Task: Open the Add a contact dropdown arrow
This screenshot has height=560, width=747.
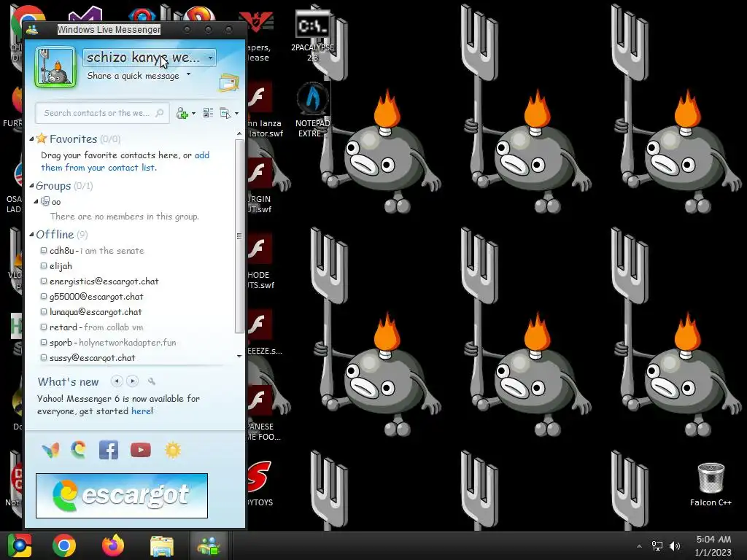Action: [x=193, y=113]
